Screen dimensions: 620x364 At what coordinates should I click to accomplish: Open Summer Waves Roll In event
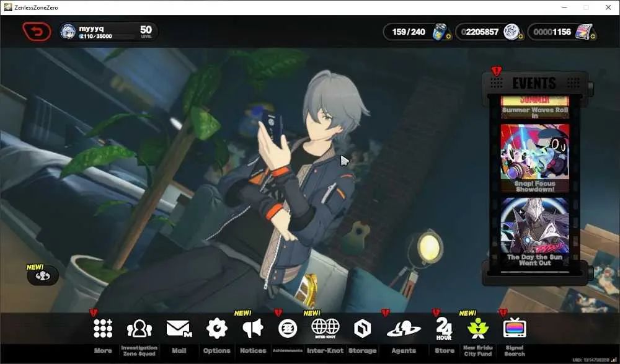point(535,107)
